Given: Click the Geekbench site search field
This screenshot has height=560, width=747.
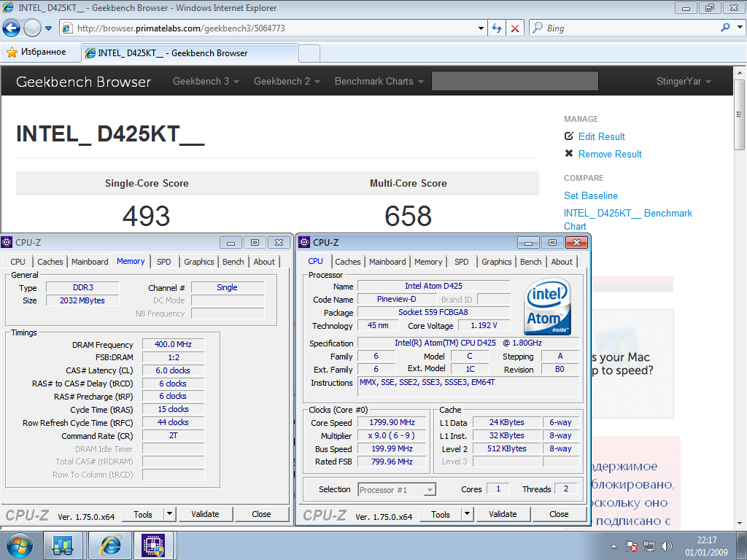Looking at the screenshot, I should point(514,81).
